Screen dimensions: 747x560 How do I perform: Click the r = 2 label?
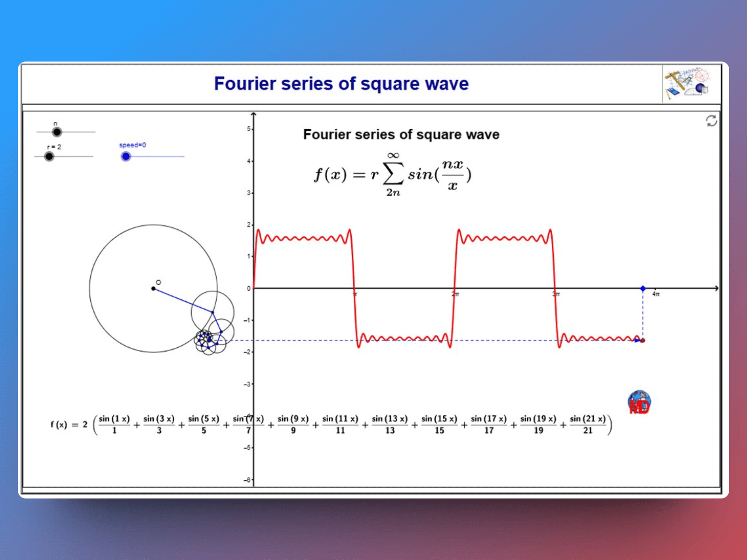point(54,147)
